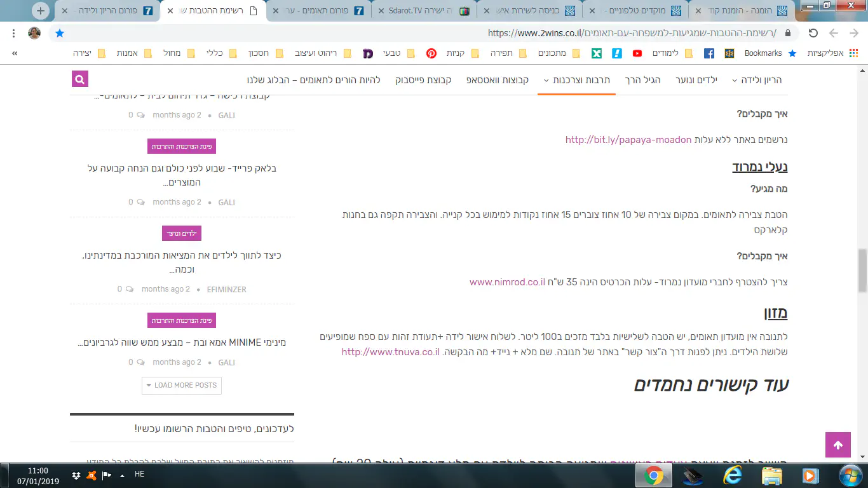Viewport: 868px width, 488px height.
Task: Click the LOAD MORE POSTS button
Action: (x=182, y=385)
